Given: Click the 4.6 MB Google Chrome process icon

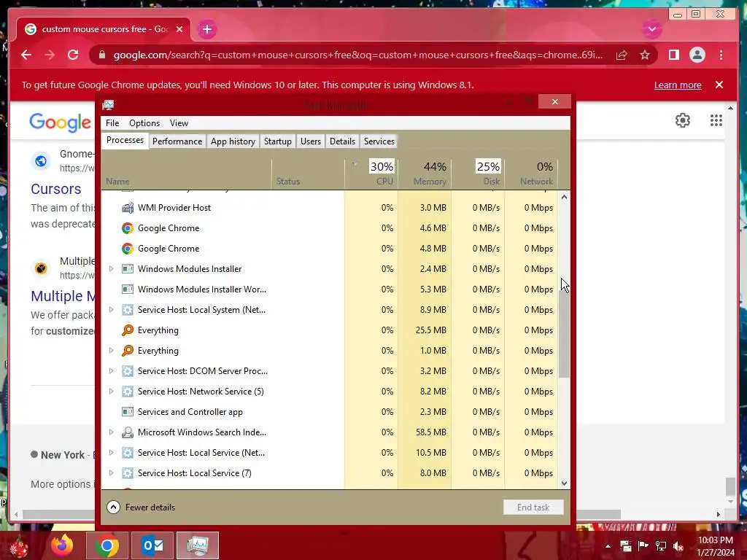Looking at the screenshot, I should (x=127, y=228).
